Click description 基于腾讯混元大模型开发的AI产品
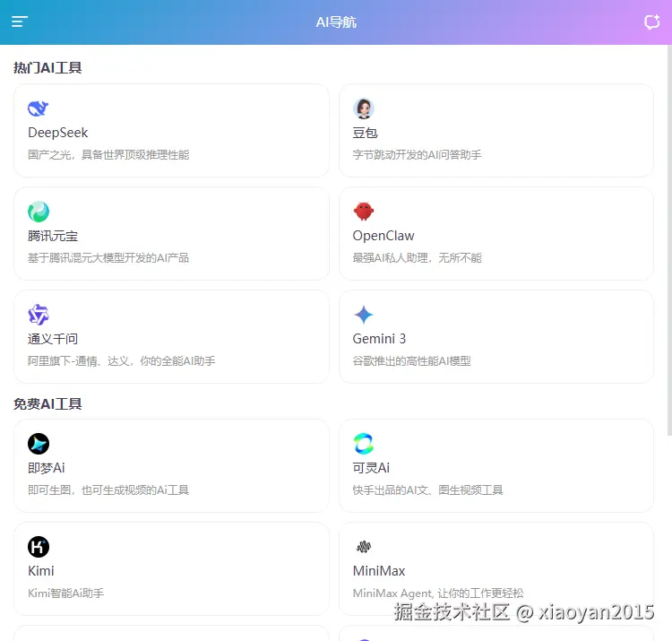 [x=108, y=258]
